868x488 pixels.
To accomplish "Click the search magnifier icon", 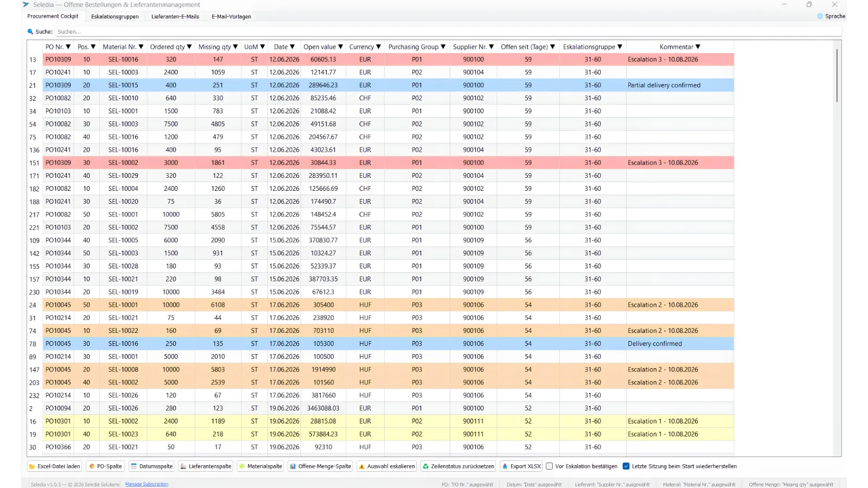I will (30, 31).
